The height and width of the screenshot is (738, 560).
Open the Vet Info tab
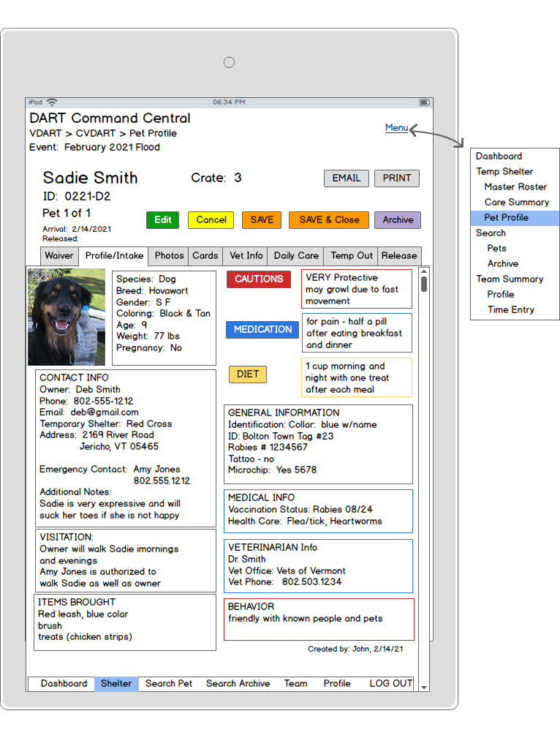click(246, 256)
